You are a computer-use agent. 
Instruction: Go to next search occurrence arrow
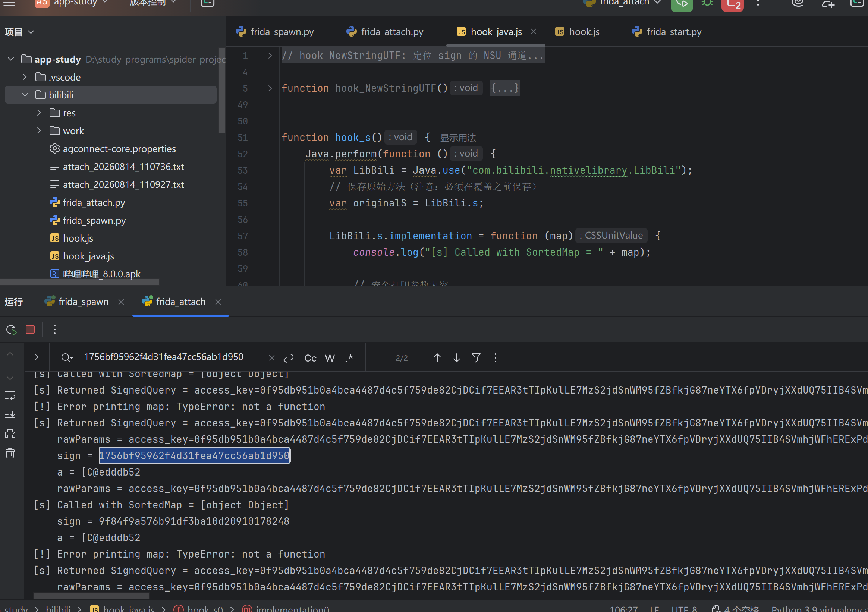456,357
